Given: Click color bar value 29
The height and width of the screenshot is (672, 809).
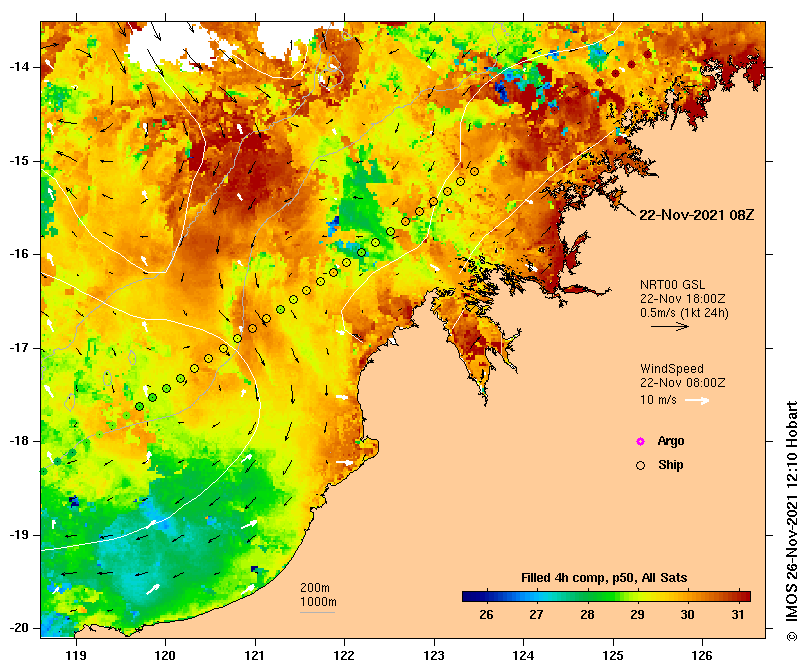Looking at the screenshot, I should pos(637,615).
